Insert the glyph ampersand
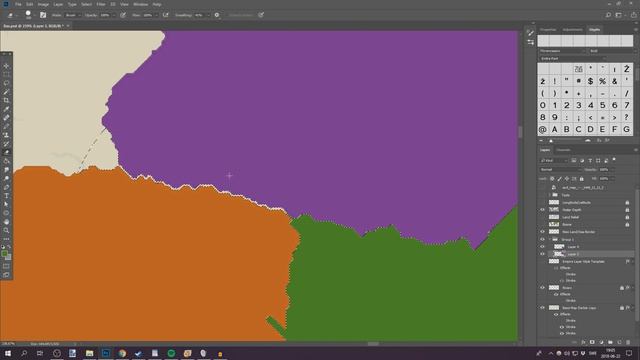Image resolution: width=640 pixels, height=360 pixels. [615, 81]
